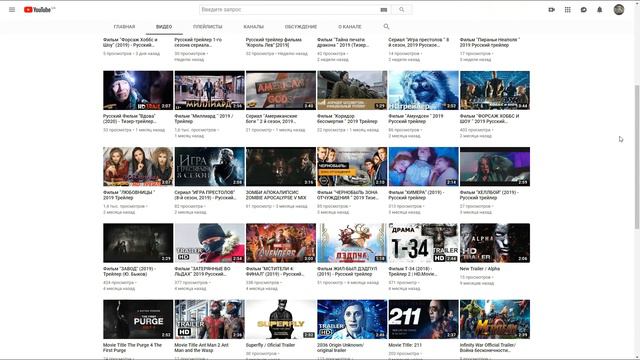Open the Zombie Apocalypse thumbnail
Viewport: 640px width, 360px height.
pos(281,167)
